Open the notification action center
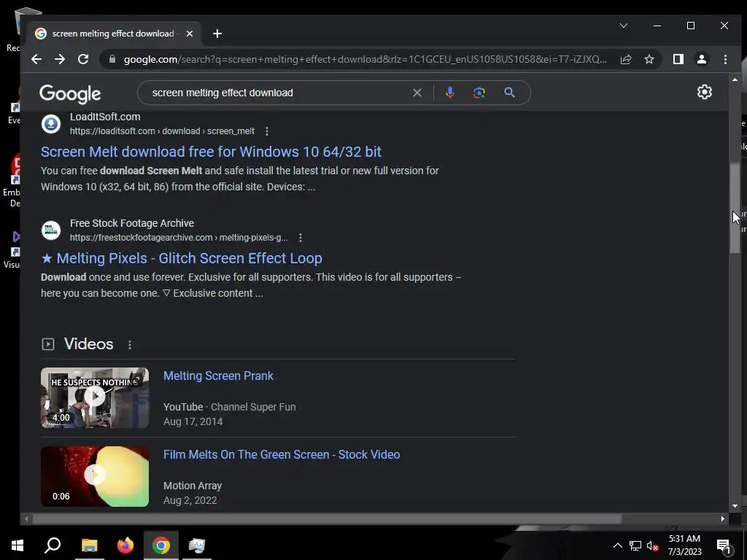 tap(724, 545)
